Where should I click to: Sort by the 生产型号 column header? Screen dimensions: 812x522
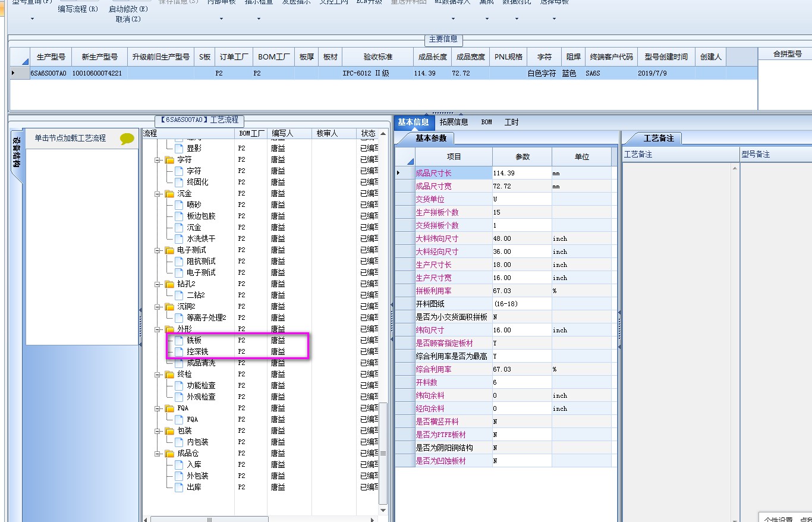[x=51, y=57]
